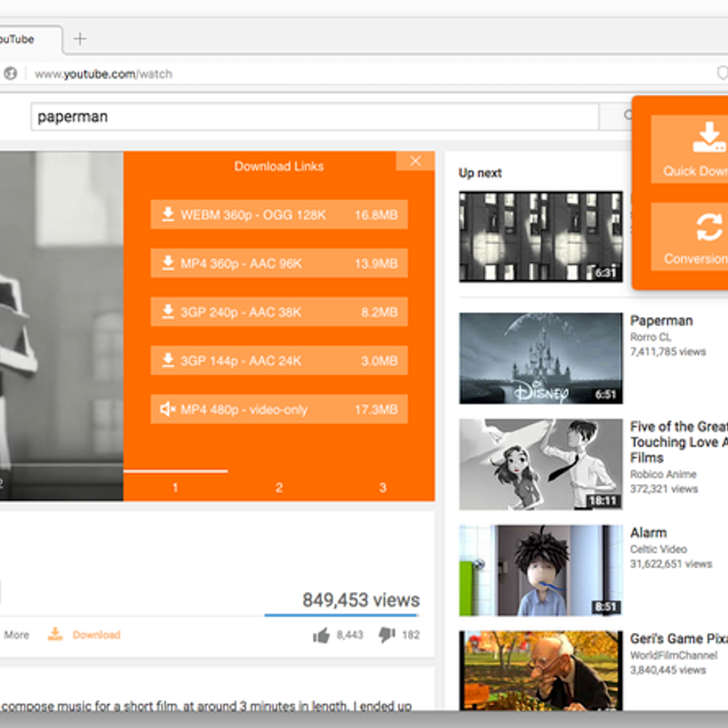Click the paperman search input field

tap(314, 116)
